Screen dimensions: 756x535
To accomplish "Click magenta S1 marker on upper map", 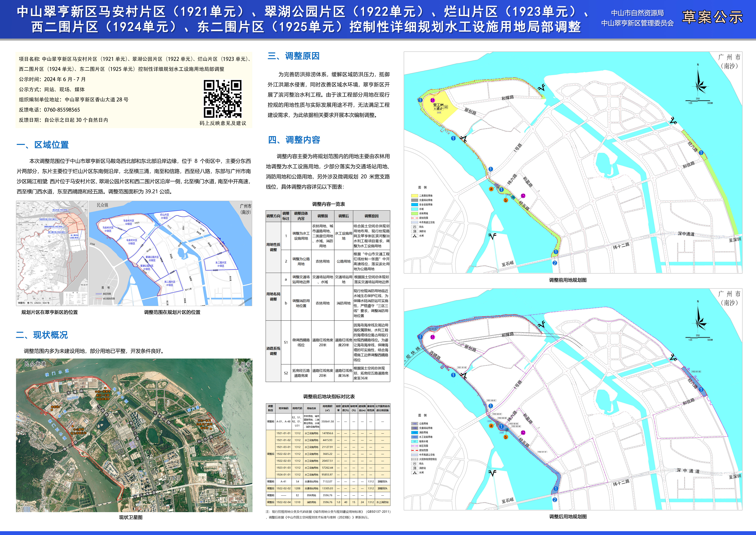I will (432, 100).
